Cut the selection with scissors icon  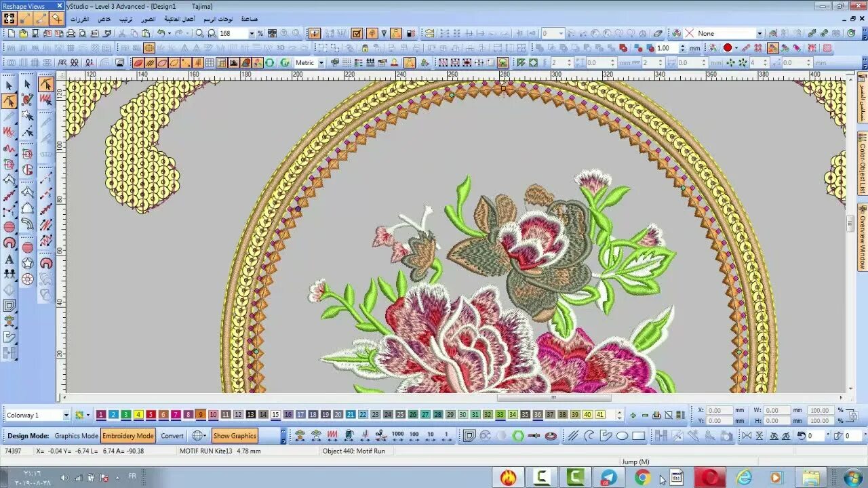(x=122, y=33)
